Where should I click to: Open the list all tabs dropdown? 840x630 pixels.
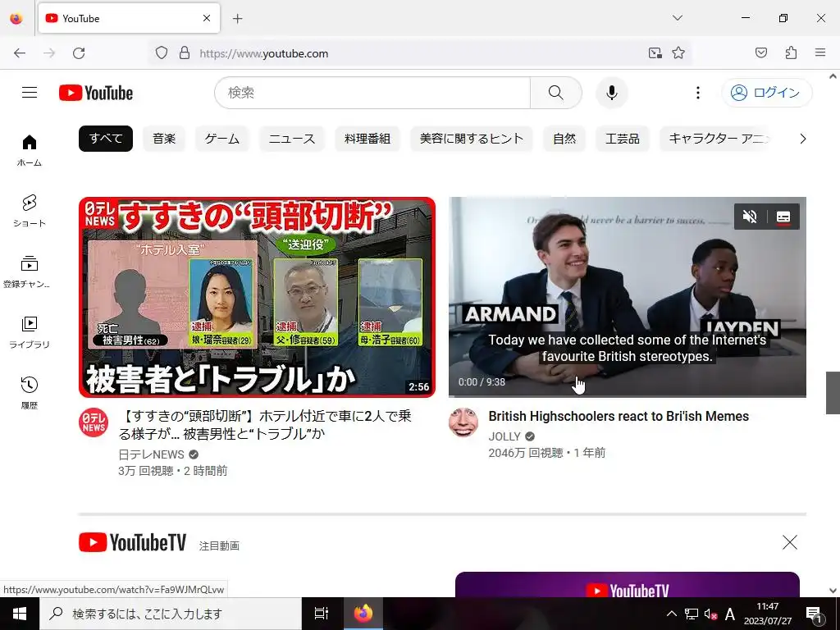tap(677, 18)
